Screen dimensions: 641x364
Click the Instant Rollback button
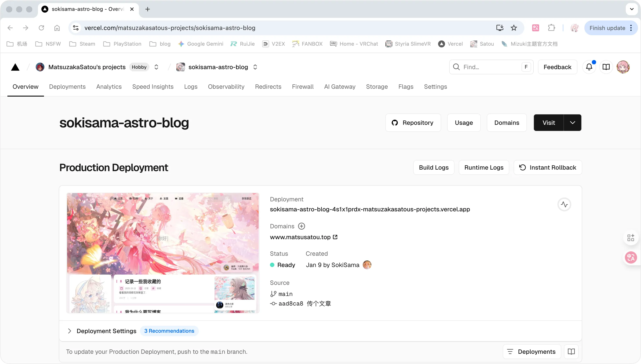548,167
